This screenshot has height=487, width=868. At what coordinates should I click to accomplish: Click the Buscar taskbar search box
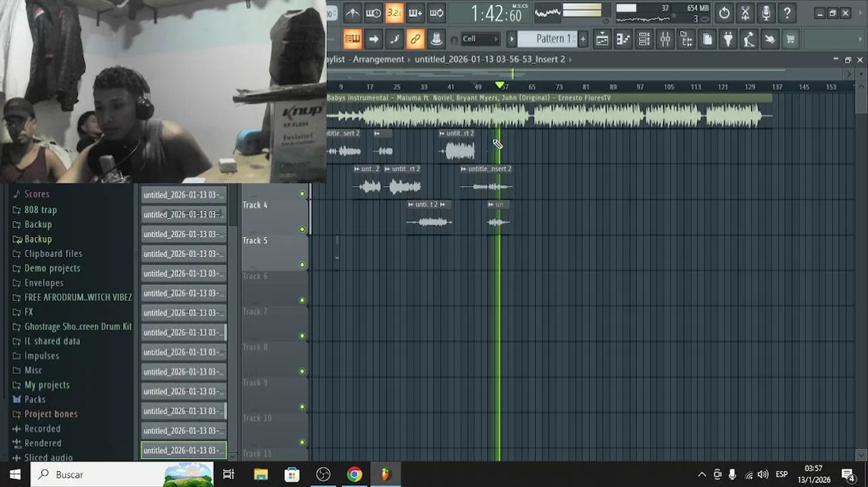tap(122, 474)
